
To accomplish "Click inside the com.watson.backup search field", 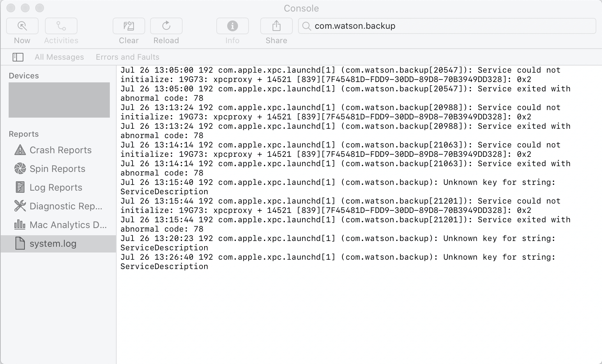I will click(x=396, y=26).
